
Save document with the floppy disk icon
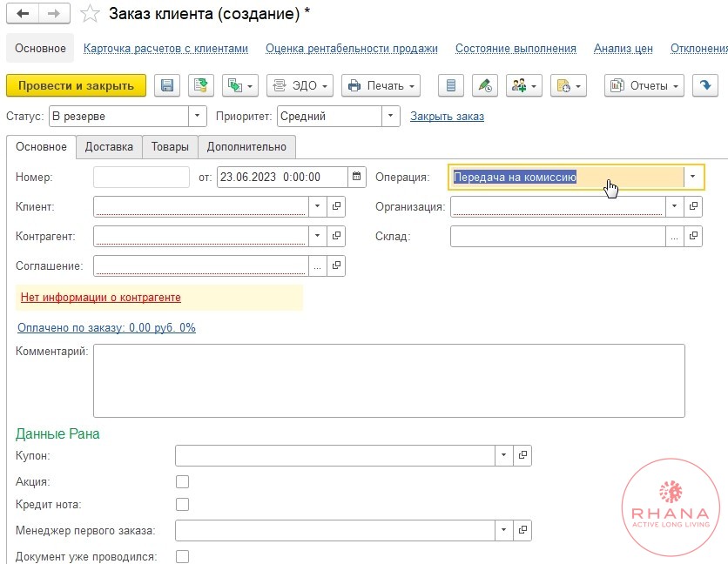click(167, 85)
